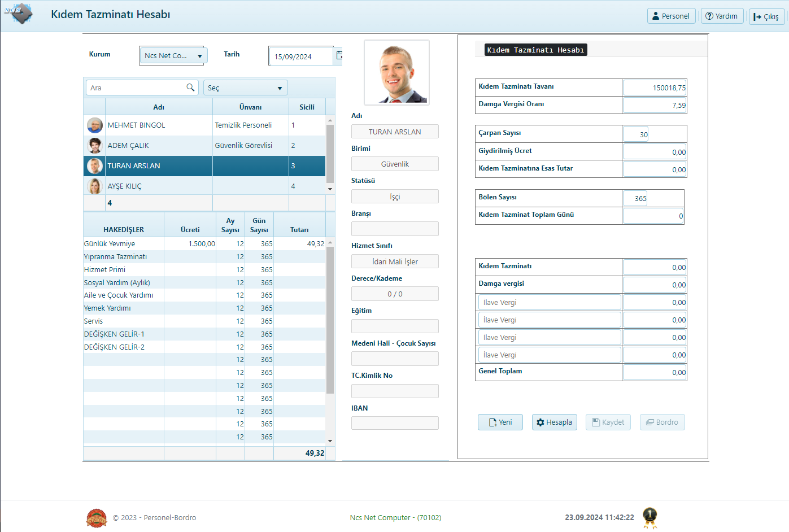Click the Adı field showing TURAN ARSLAN
Image resolution: width=789 pixels, height=532 pixels.
click(x=395, y=132)
